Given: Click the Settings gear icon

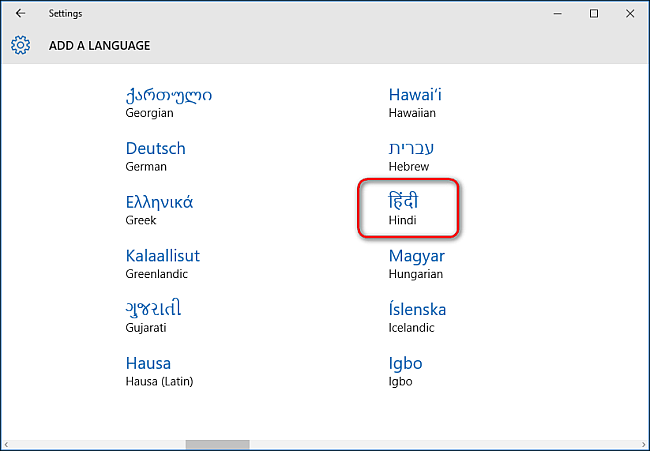Looking at the screenshot, I should pyautogui.click(x=20, y=45).
